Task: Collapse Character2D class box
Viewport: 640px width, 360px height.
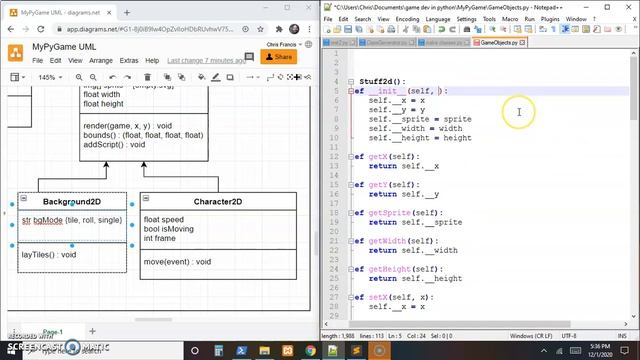Action: pyautogui.click(x=146, y=198)
